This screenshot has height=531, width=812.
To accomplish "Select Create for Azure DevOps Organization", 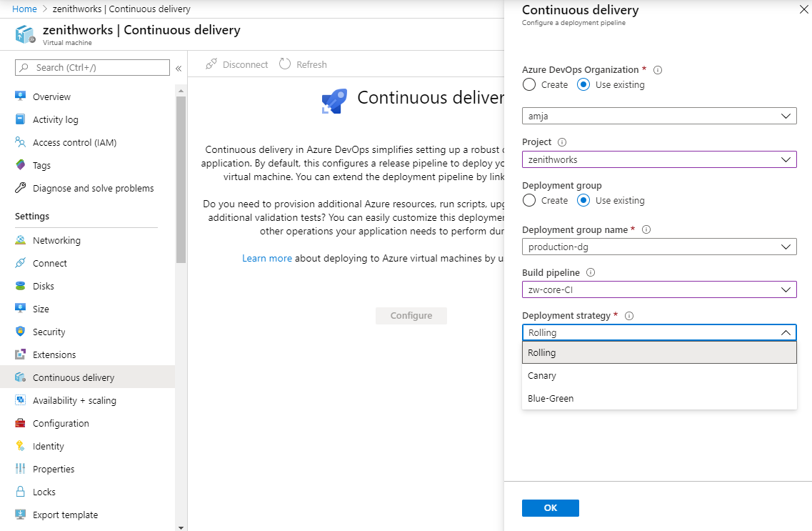I will pyautogui.click(x=528, y=84).
